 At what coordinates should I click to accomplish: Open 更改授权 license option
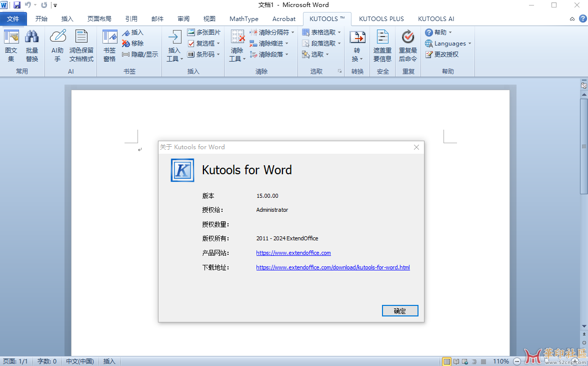coord(442,55)
